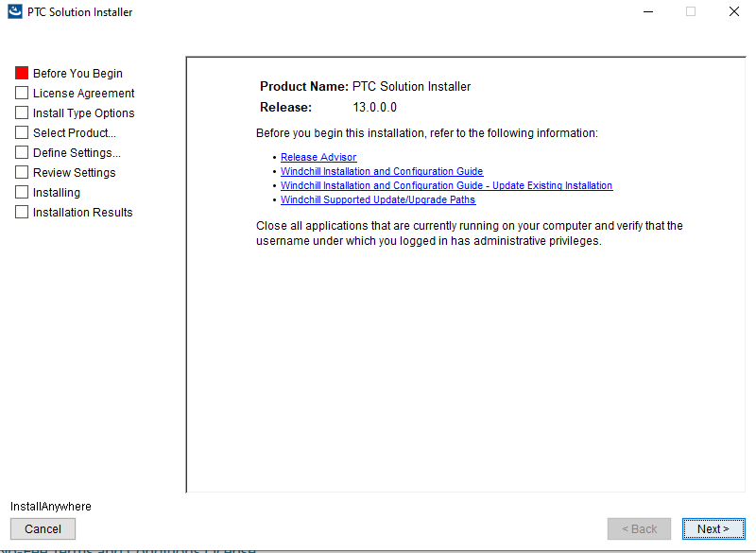The image size is (756, 553).
Task: Click the Back button
Action: [639, 528]
